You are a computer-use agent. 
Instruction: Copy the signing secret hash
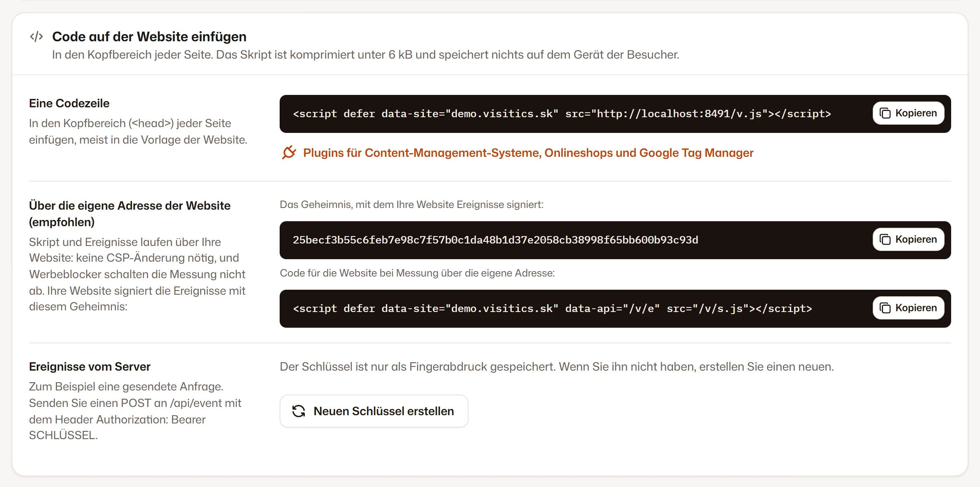point(908,239)
